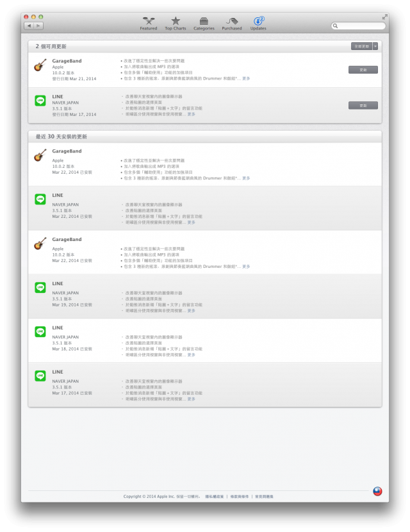Go back with the left arrow button

(x=29, y=26)
